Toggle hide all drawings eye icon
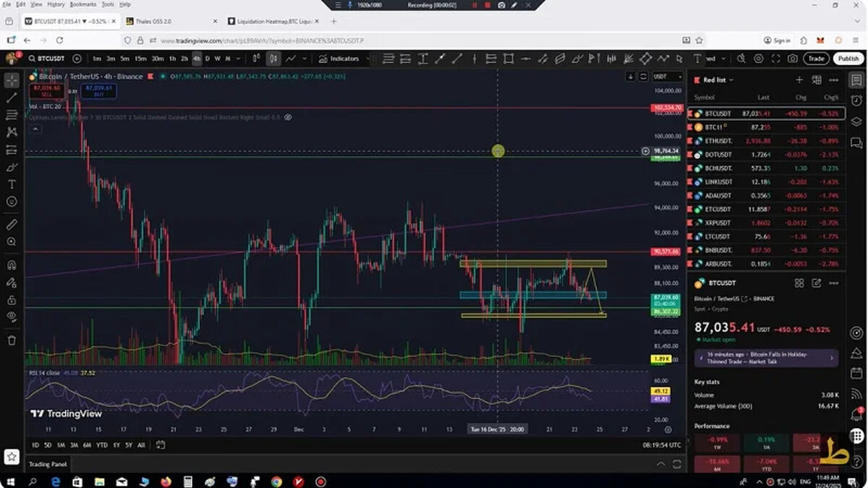This screenshot has width=868, height=488. pyautogui.click(x=12, y=317)
